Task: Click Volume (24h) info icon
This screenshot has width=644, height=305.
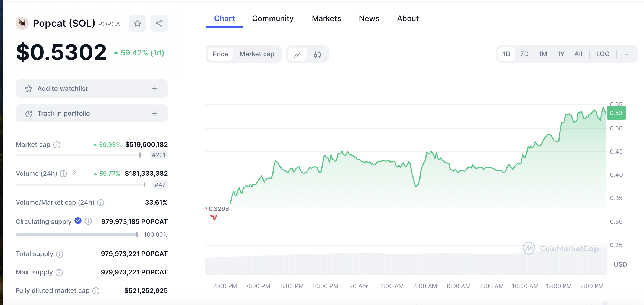Action: (63, 174)
